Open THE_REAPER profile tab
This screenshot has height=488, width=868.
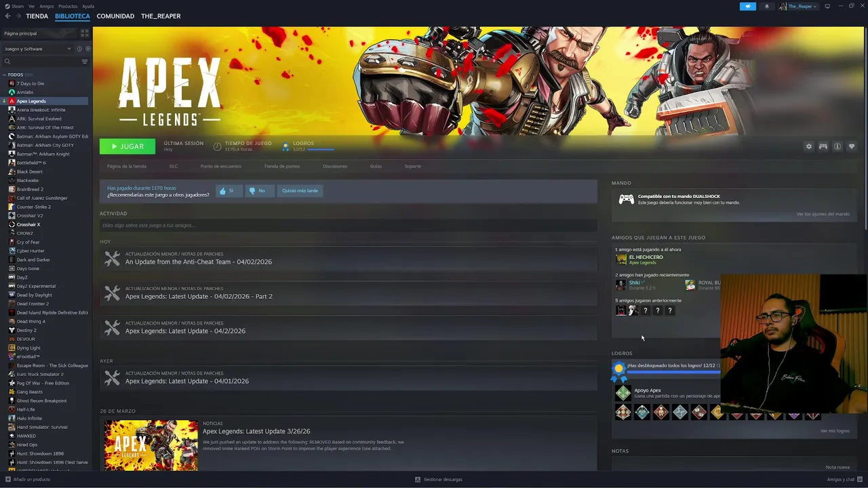pos(161,16)
